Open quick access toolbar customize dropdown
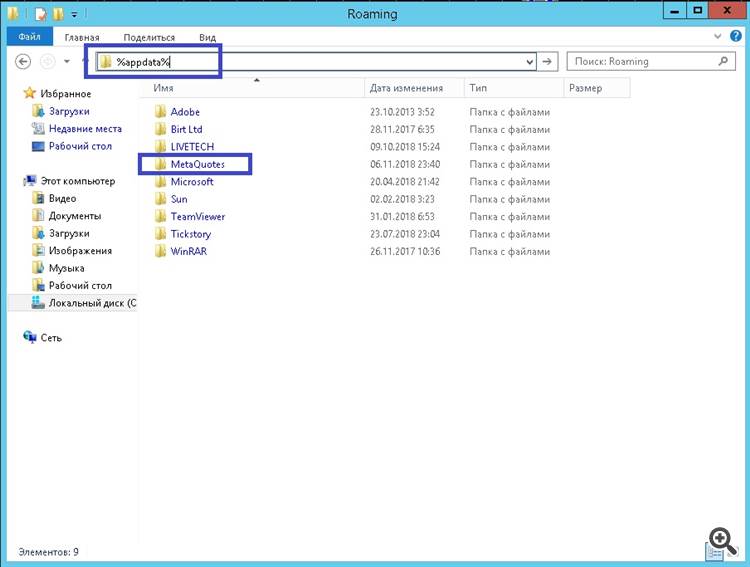 [74, 15]
